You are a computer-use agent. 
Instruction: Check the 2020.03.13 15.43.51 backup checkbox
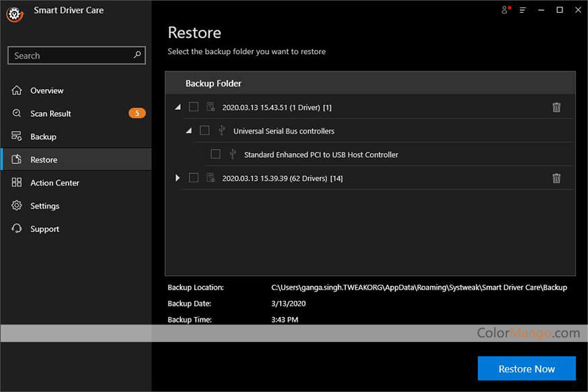pyautogui.click(x=194, y=107)
